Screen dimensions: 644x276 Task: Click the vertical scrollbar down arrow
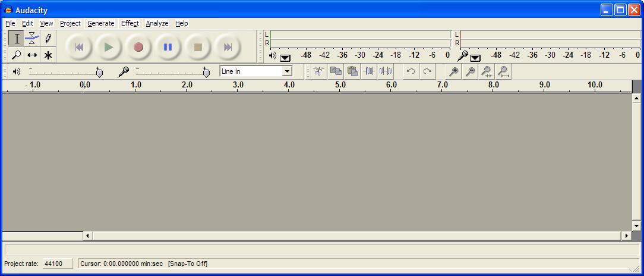pyautogui.click(x=637, y=225)
